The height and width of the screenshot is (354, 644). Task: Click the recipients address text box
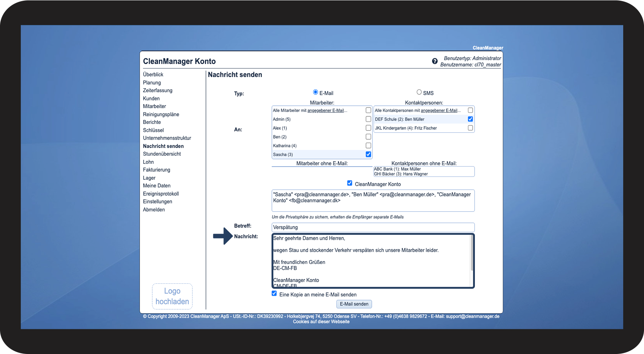pyautogui.click(x=373, y=201)
